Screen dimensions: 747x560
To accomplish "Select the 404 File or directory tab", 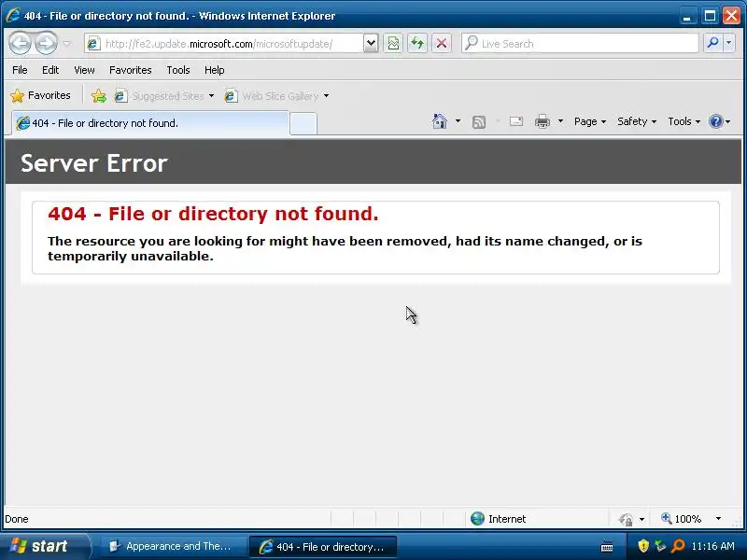I will pos(150,123).
